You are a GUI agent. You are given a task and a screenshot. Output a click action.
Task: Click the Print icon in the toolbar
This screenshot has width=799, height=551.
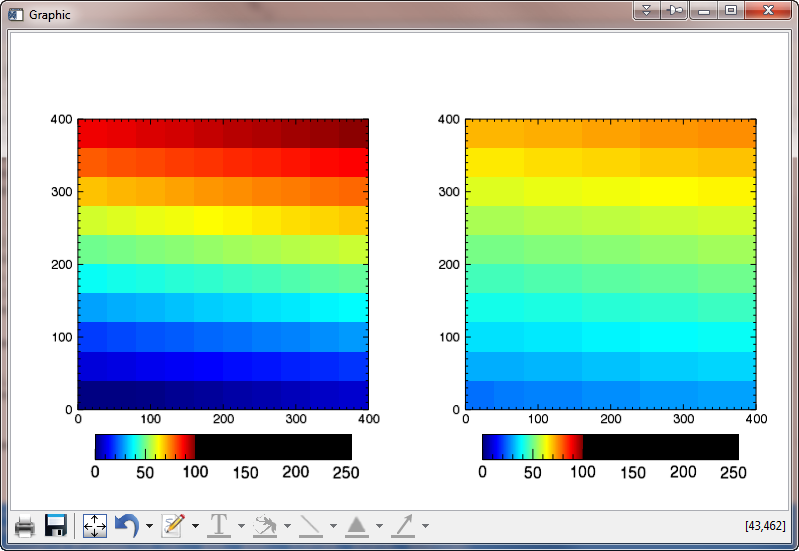point(25,525)
